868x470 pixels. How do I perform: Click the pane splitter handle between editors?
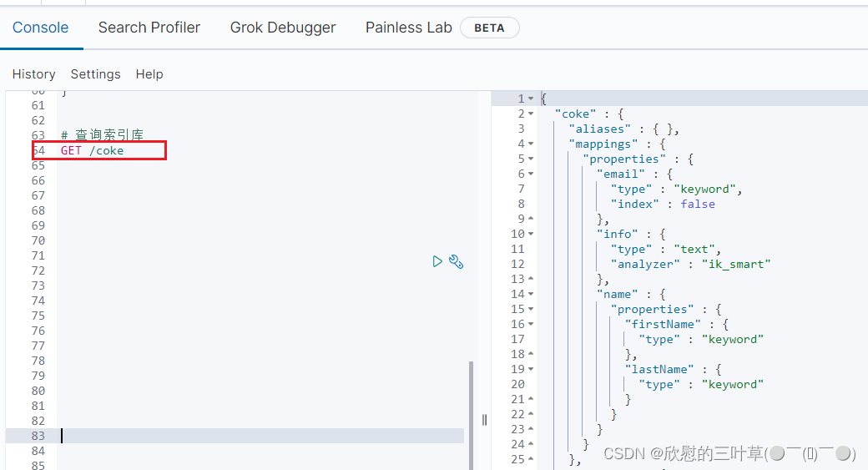click(x=484, y=420)
